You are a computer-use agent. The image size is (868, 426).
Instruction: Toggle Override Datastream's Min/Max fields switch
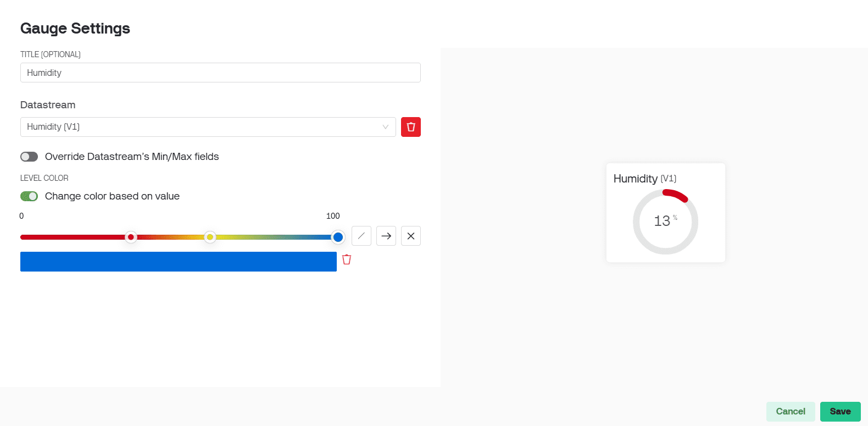point(29,157)
